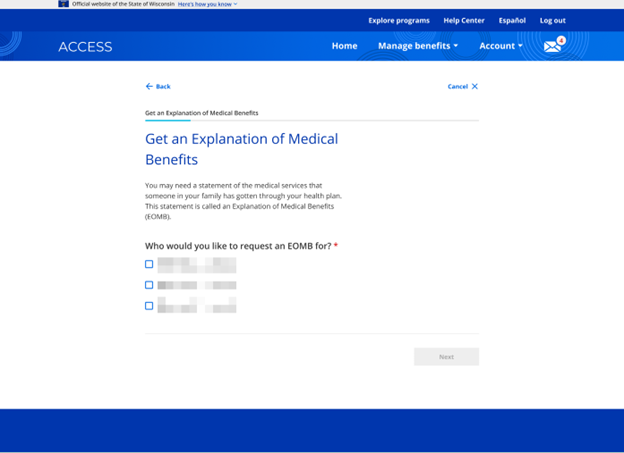Click the blue step progress bar

[x=167, y=121]
